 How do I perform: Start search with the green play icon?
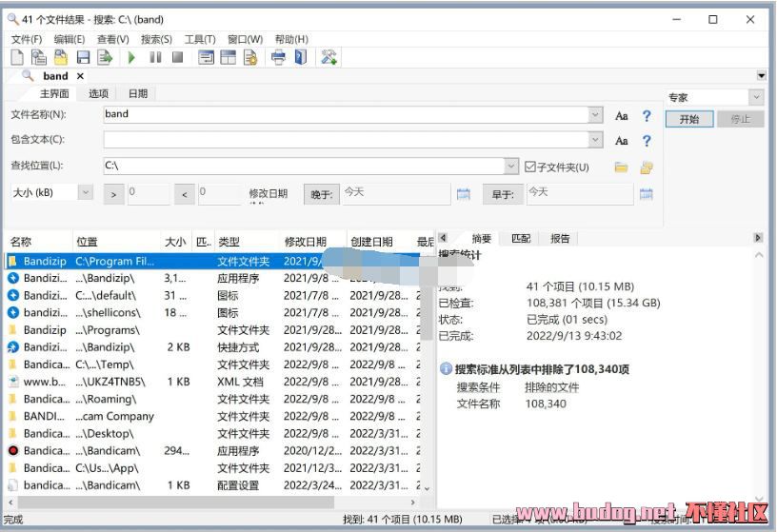(x=131, y=57)
